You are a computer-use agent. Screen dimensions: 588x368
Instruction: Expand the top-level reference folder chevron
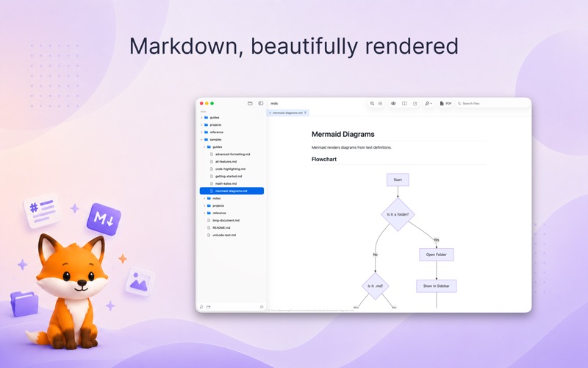tap(201, 132)
